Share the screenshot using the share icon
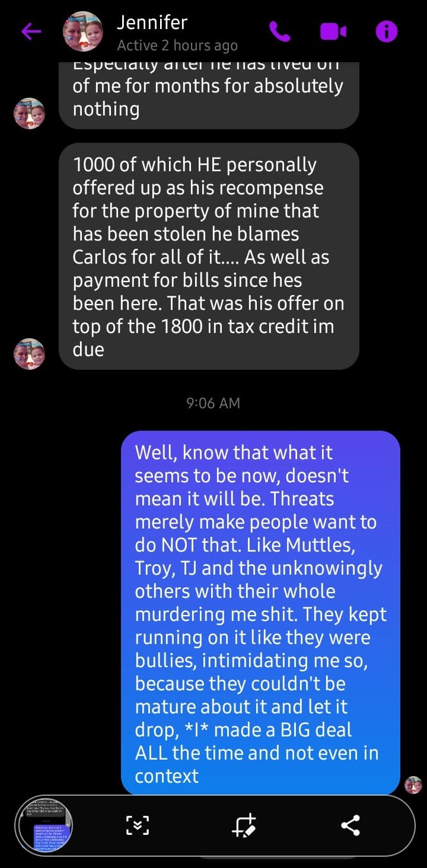Screen dimensions: 427x868 (x=350, y=825)
